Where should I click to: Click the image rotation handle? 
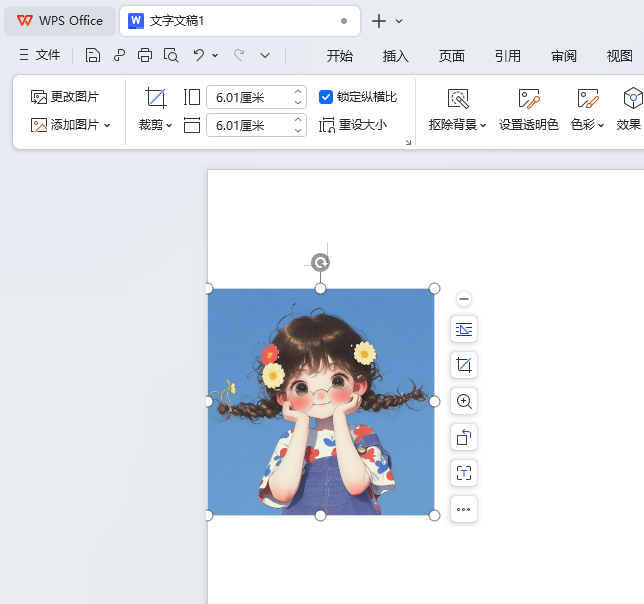(320, 262)
